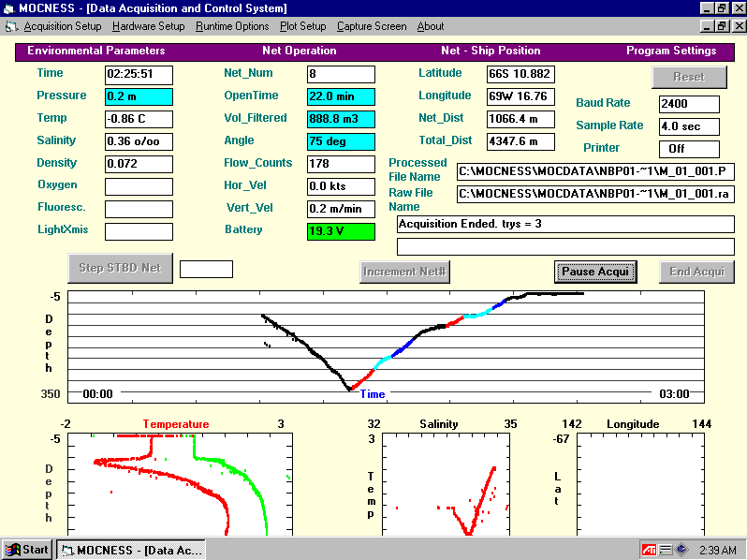
Task: Click the Increment Net# button
Action: point(404,272)
